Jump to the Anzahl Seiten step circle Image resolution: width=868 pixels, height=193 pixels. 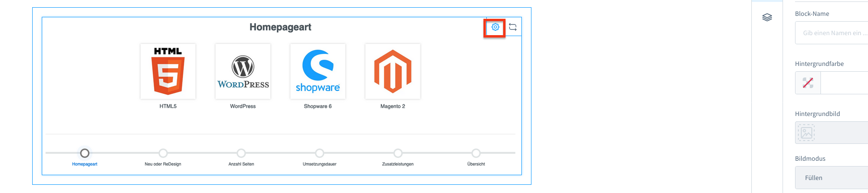coord(241,153)
